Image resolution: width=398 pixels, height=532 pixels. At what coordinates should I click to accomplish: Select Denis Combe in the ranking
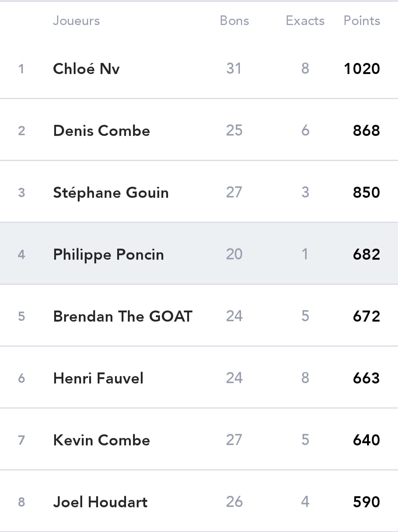(199, 130)
